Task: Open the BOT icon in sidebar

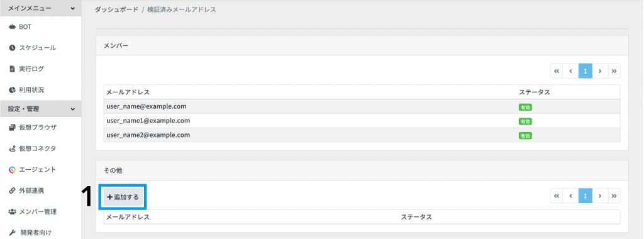Action: (12, 27)
